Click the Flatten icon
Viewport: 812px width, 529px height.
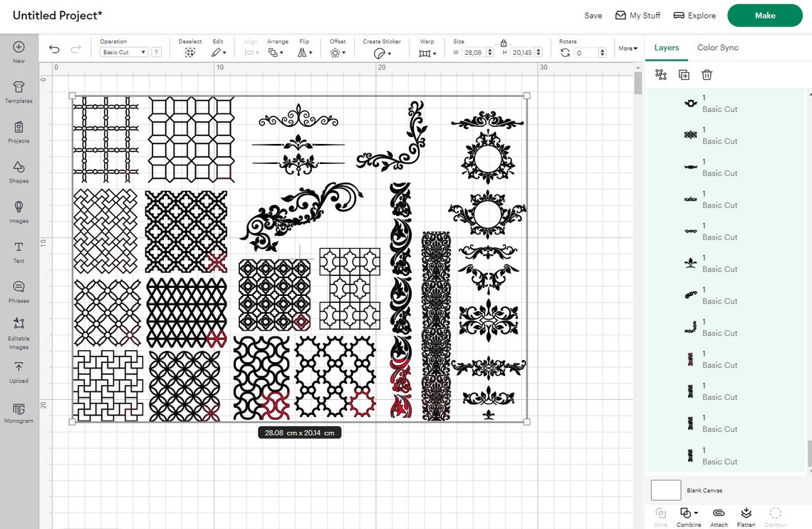(x=746, y=515)
